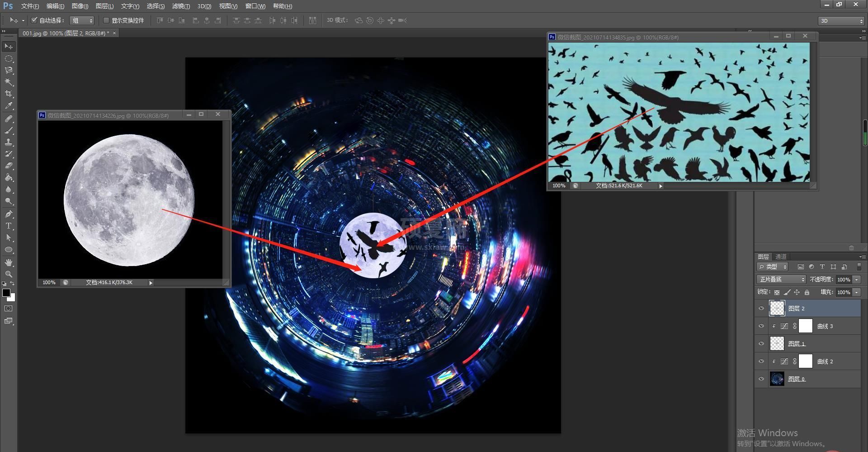Image resolution: width=868 pixels, height=452 pixels.
Task: Select the History Brush tool
Action: pos(9,154)
